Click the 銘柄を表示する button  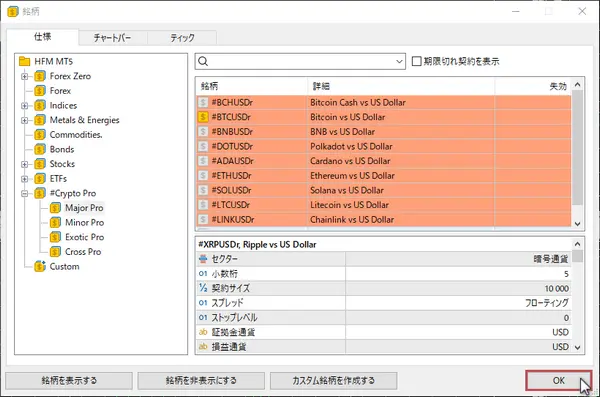coord(69,381)
